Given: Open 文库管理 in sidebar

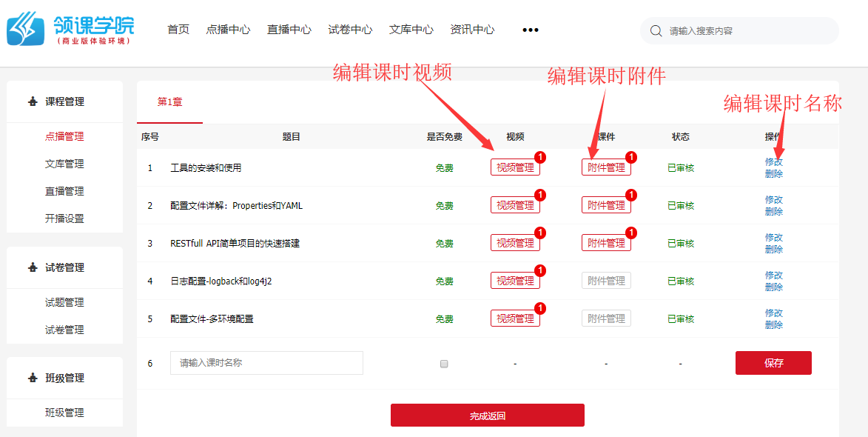Looking at the screenshot, I should click(64, 164).
